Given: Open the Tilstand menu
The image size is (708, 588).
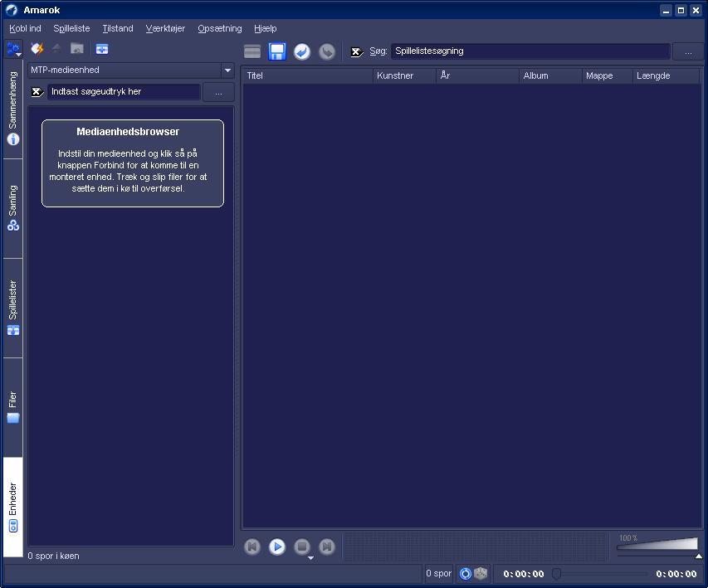Looking at the screenshot, I should coord(118,28).
